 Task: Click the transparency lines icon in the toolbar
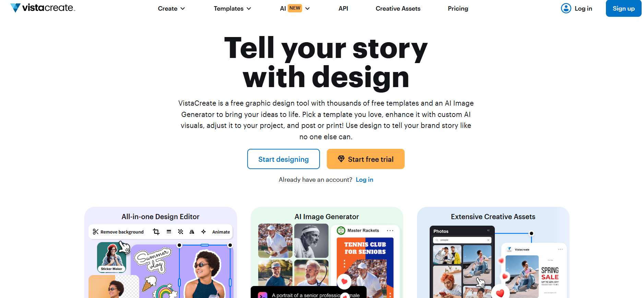coord(169,232)
